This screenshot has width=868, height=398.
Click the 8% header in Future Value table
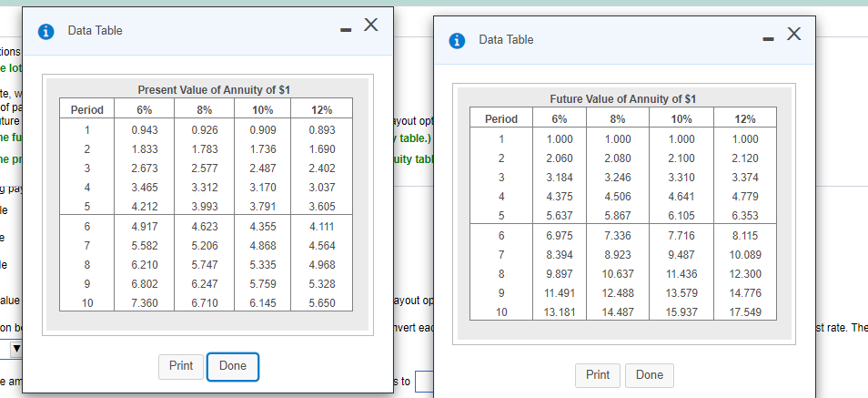coord(618,119)
